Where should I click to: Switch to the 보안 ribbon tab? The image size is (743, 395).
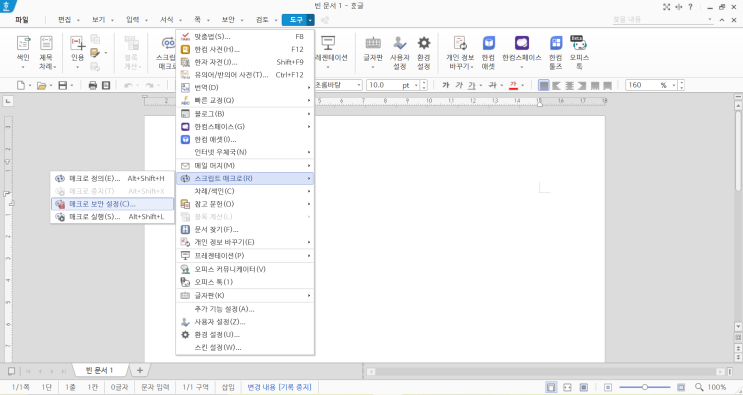pyautogui.click(x=228, y=20)
